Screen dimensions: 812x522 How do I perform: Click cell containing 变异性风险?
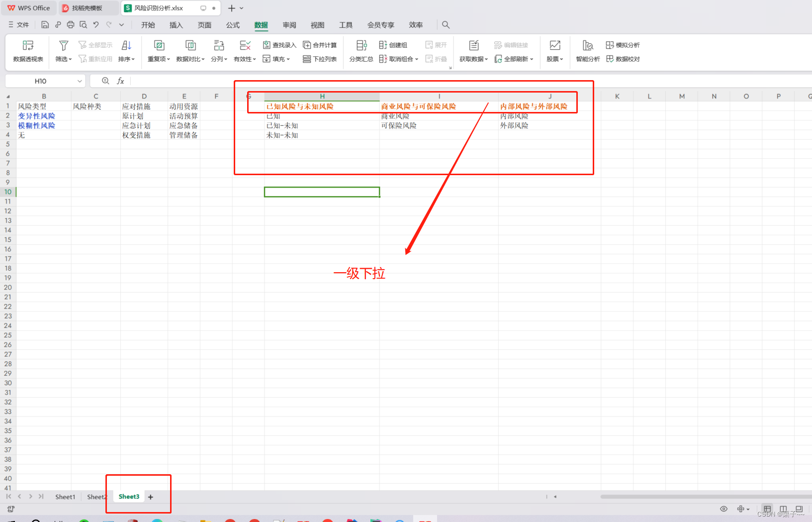[44, 116]
